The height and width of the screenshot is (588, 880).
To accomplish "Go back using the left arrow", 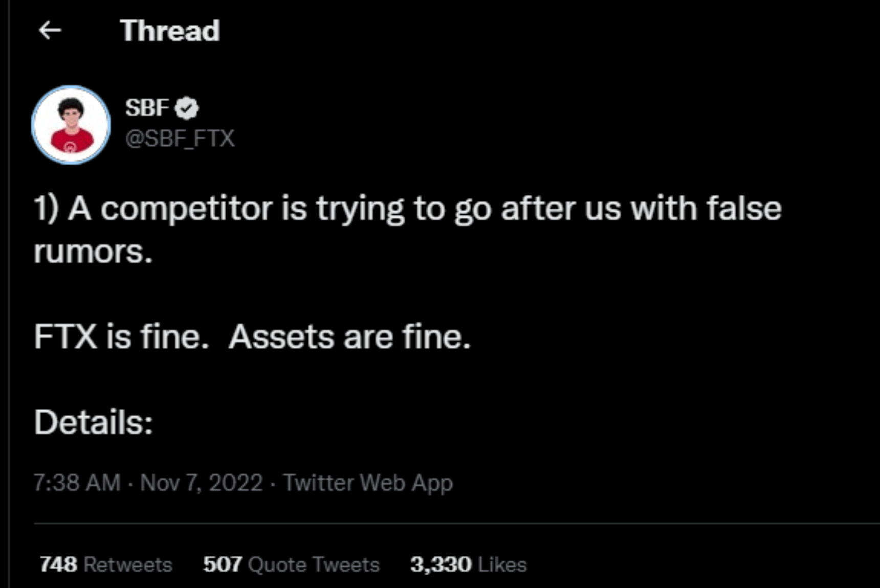I will click(x=50, y=31).
